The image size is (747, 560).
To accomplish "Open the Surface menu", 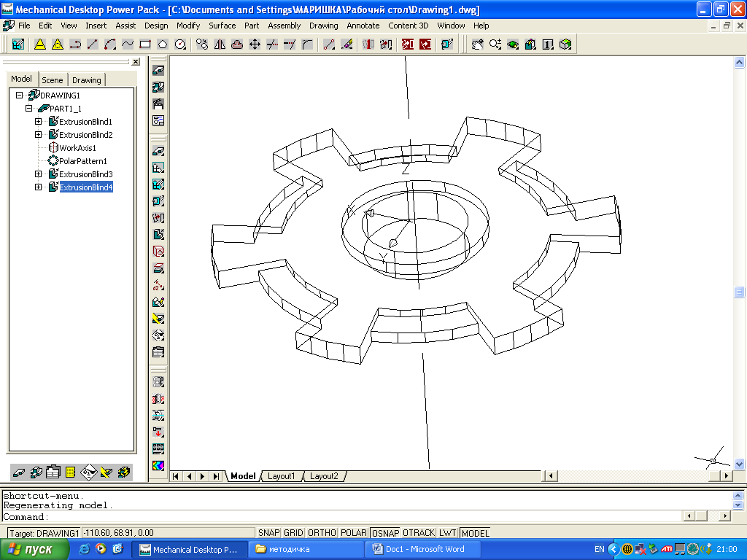I will tap(222, 26).
